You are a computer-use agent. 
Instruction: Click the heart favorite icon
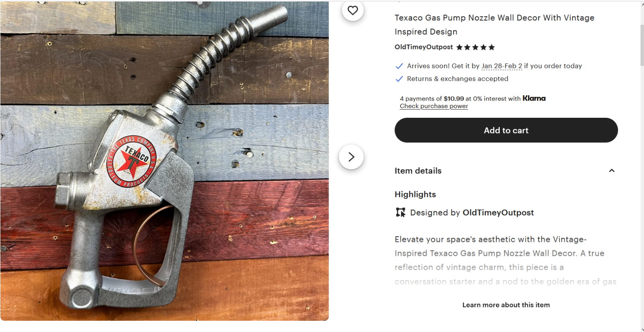353,10
